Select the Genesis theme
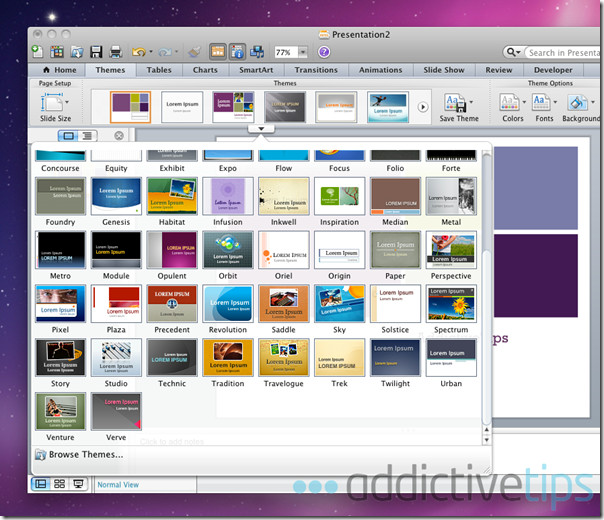This screenshot has height=520, width=604. pyautogui.click(x=116, y=196)
